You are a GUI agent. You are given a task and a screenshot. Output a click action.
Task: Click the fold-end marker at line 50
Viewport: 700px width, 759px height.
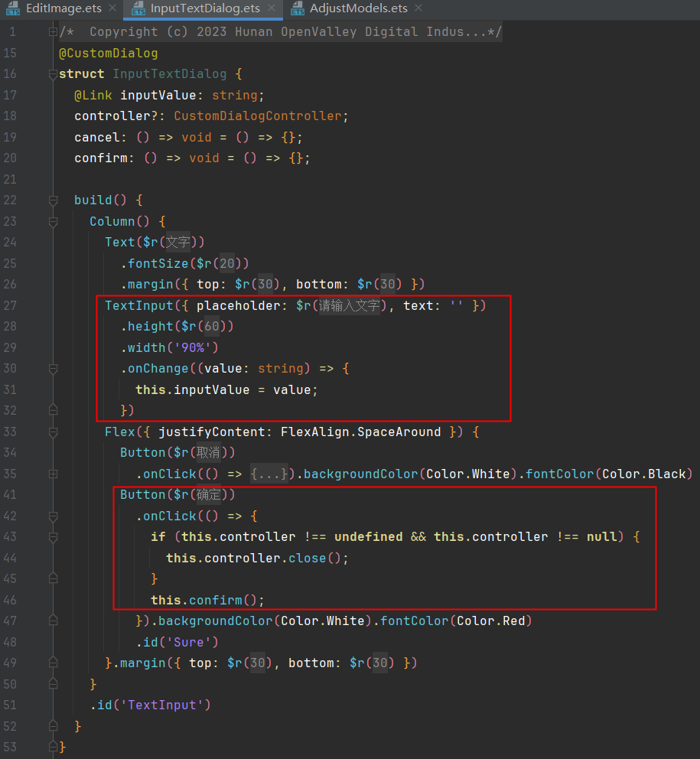[x=54, y=683]
